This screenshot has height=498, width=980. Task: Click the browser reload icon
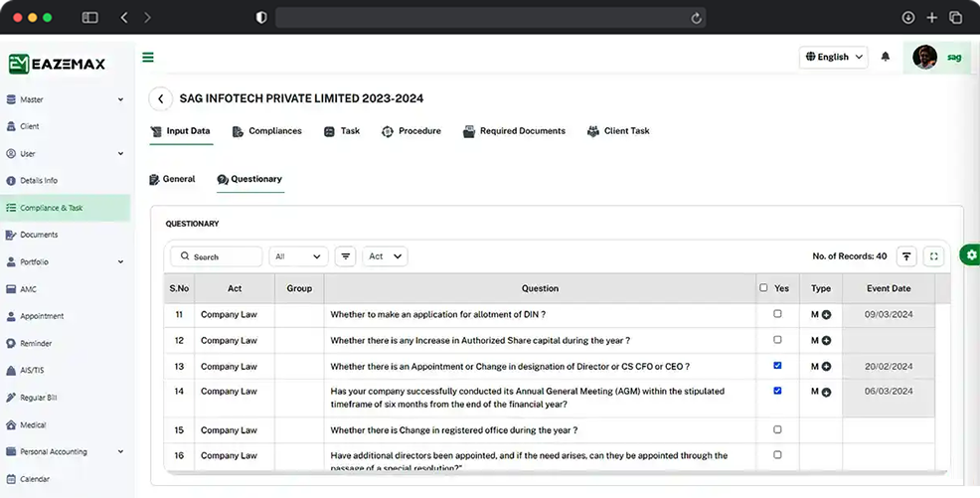[x=696, y=18]
